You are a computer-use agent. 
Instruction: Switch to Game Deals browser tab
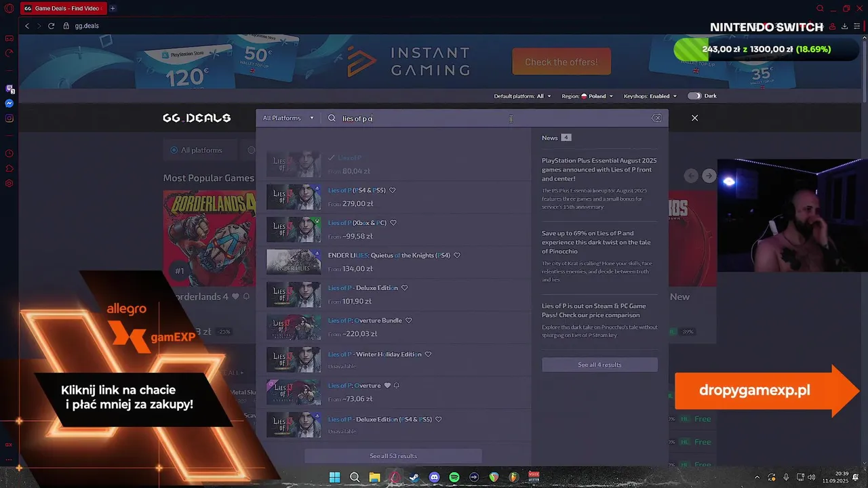pyautogui.click(x=62, y=8)
